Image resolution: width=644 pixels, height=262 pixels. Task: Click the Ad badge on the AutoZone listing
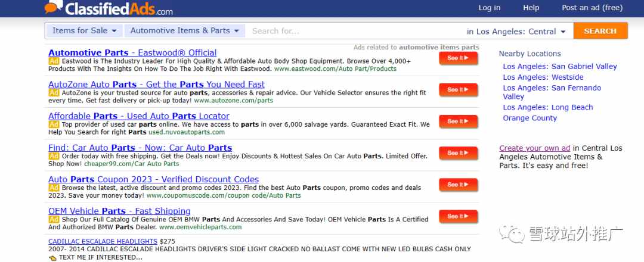pos(54,93)
